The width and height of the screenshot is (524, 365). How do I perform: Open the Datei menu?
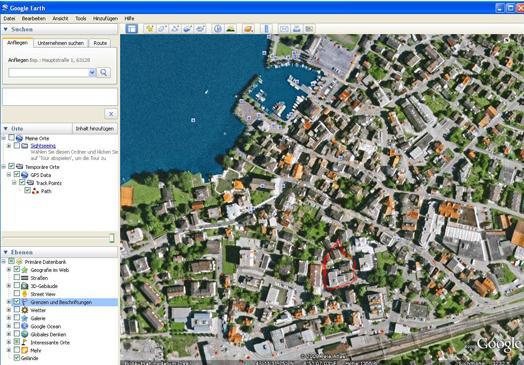coord(9,19)
